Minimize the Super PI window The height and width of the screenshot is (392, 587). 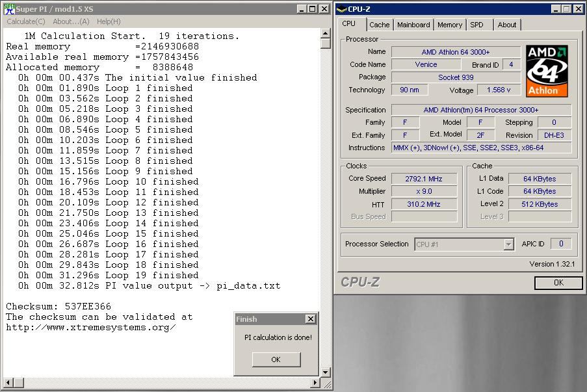[302, 9]
